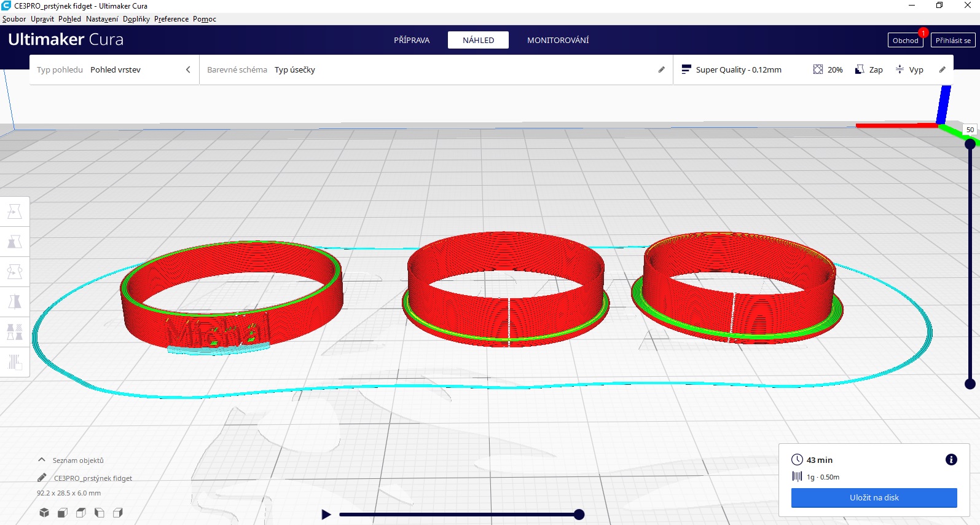Click Uložit na disk button

click(874, 497)
